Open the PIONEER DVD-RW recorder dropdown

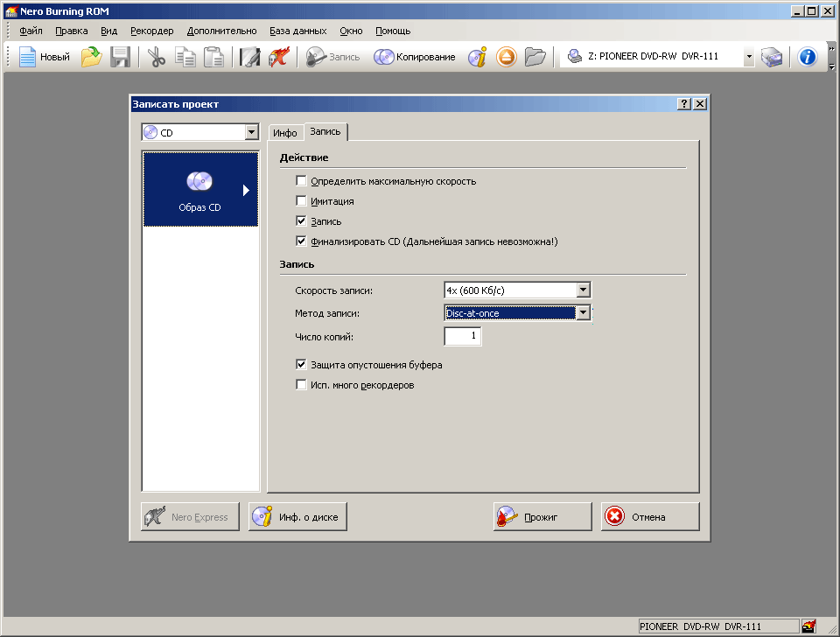(749, 56)
